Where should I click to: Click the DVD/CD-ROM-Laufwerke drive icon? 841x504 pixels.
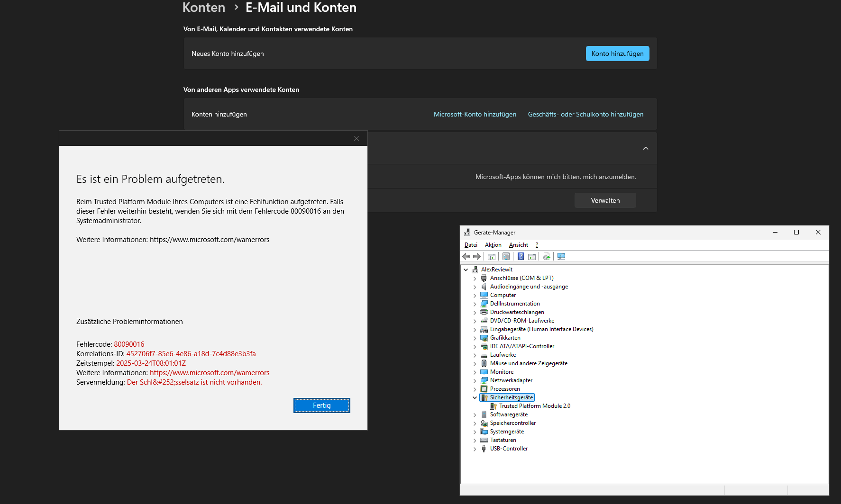(x=484, y=321)
